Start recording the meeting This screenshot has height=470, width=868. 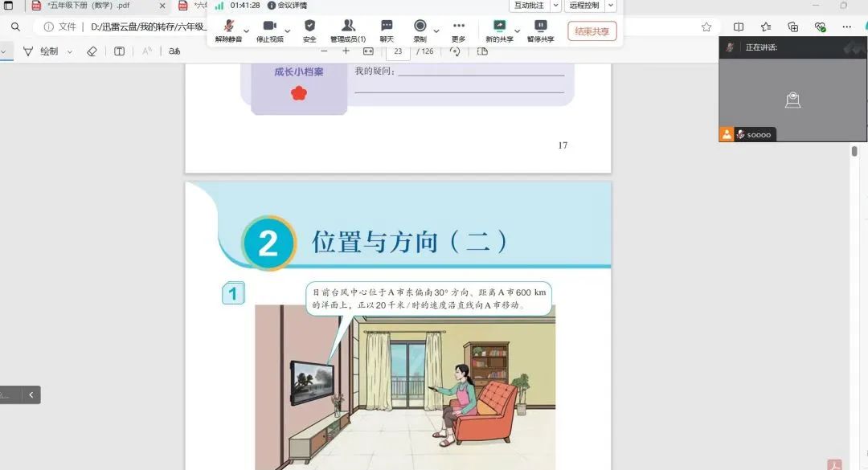(420, 30)
